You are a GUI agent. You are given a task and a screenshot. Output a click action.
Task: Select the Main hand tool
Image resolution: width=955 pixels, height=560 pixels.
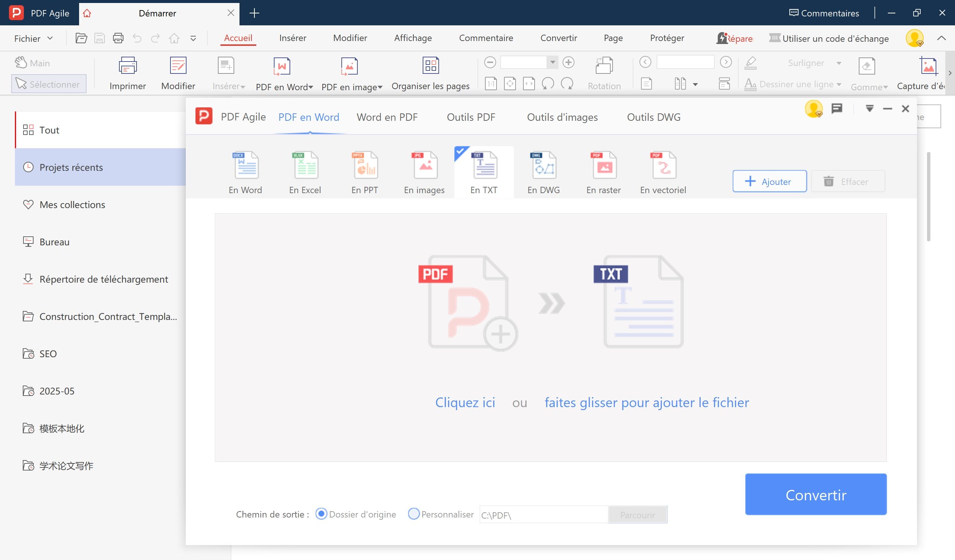[x=32, y=63]
